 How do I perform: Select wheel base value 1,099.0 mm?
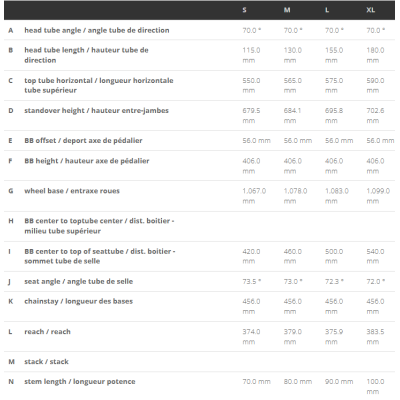coord(378,196)
